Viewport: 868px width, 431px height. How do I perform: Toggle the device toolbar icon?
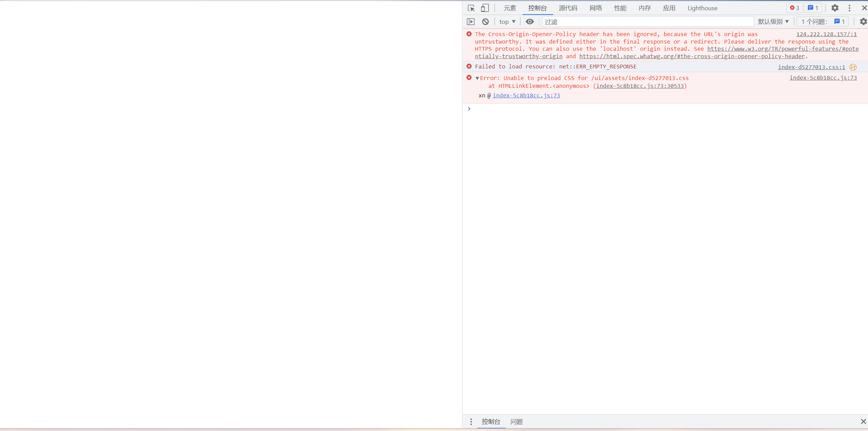click(x=485, y=8)
